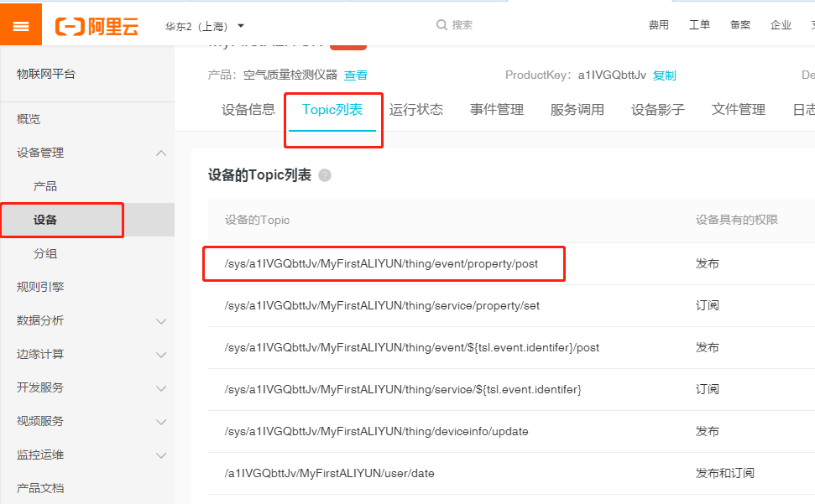Expand the 数据分析 section
This screenshot has height=504, width=815.
point(161,321)
